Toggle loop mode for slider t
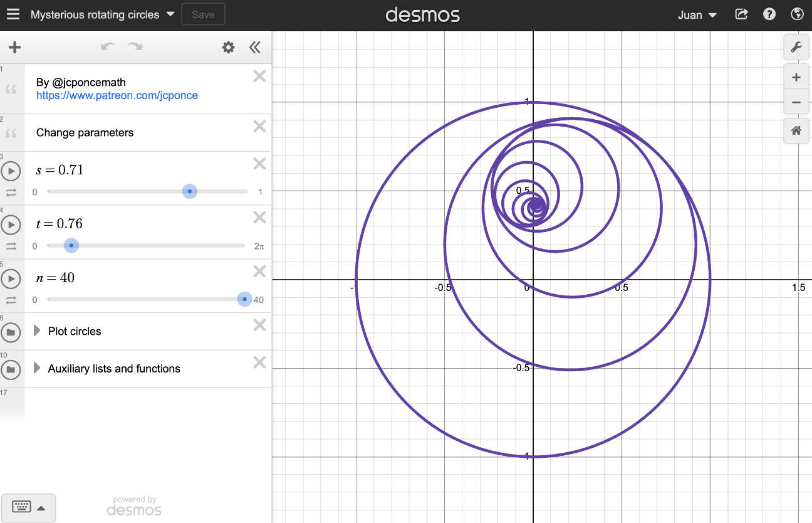 point(11,246)
